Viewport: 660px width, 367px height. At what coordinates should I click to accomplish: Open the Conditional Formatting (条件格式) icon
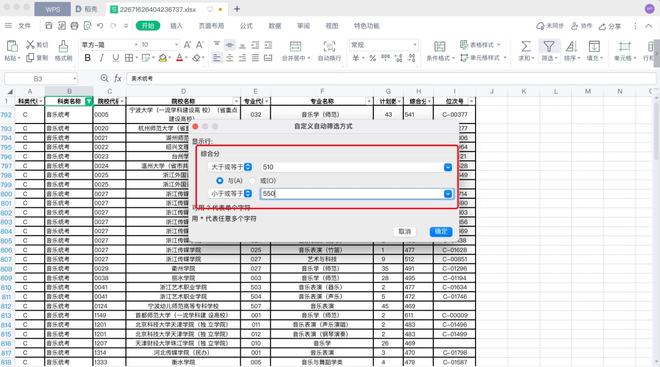[439, 46]
